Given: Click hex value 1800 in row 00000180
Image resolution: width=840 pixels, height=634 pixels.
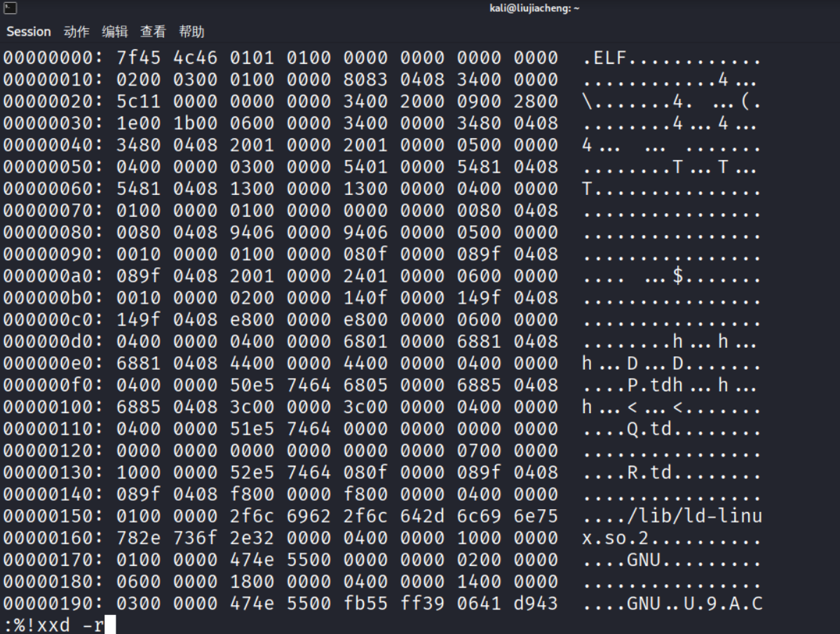Looking at the screenshot, I should [252, 582].
